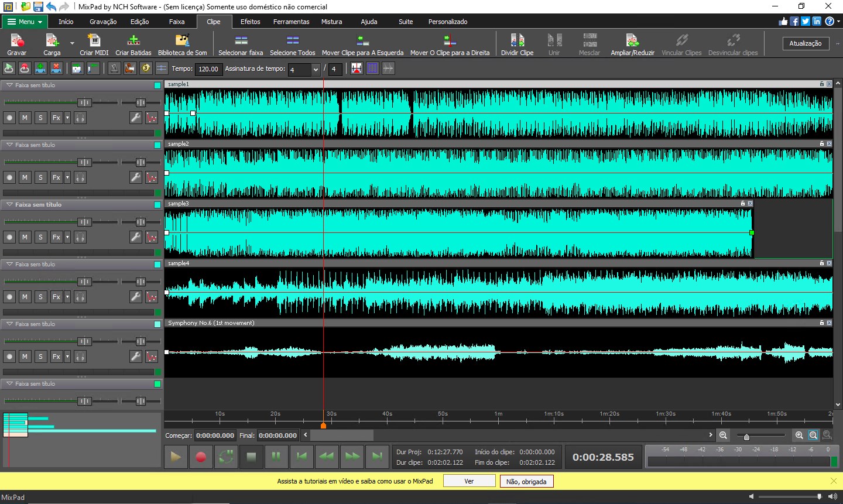Image resolution: width=843 pixels, height=504 pixels.
Task: Arm recording on the third track
Action: pos(9,237)
